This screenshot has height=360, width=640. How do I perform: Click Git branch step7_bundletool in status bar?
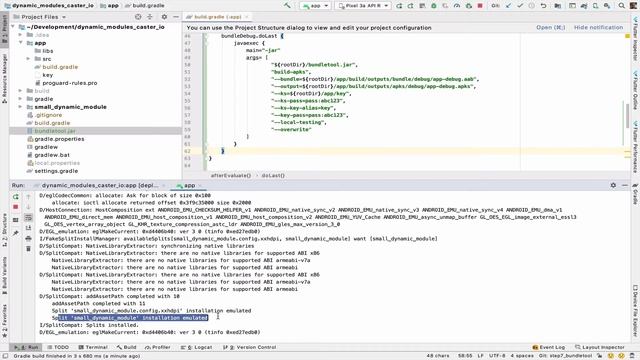pos(565,356)
